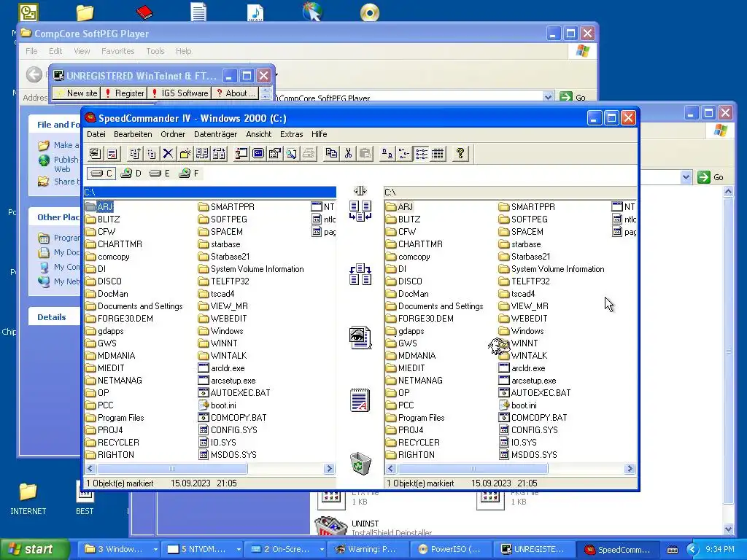Viewport: 747px width, 560px height.
Task: Click the notepad editor icon between panels
Action: tap(360, 400)
